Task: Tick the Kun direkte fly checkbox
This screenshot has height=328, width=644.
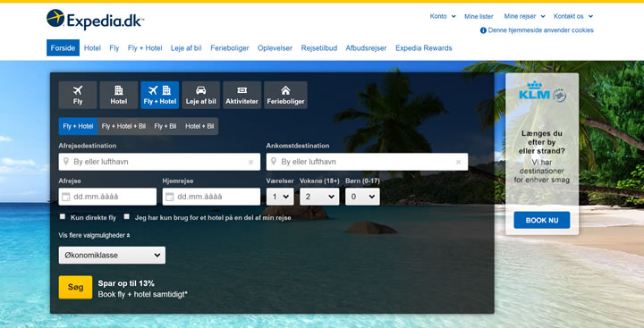Action: (63, 216)
